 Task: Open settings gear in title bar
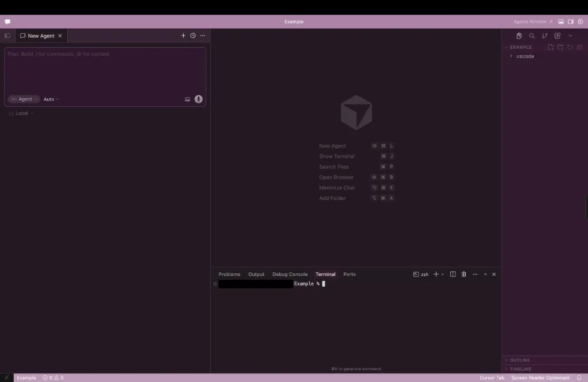click(x=581, y=22)
